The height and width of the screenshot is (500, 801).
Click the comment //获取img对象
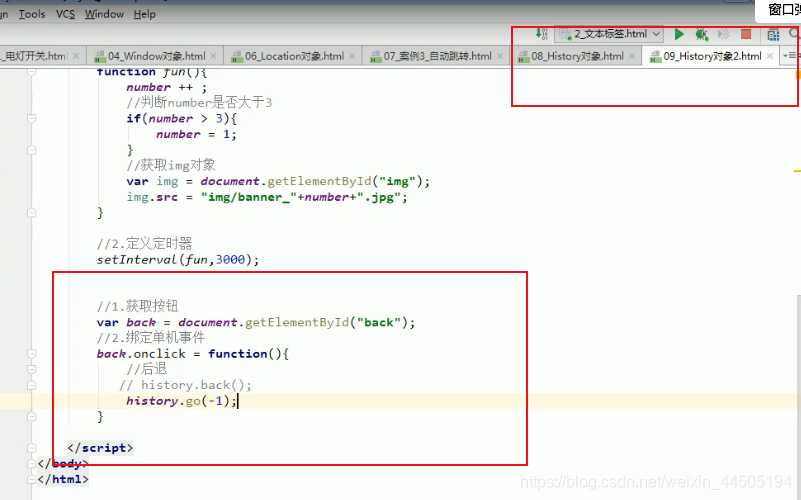(171, 165)
